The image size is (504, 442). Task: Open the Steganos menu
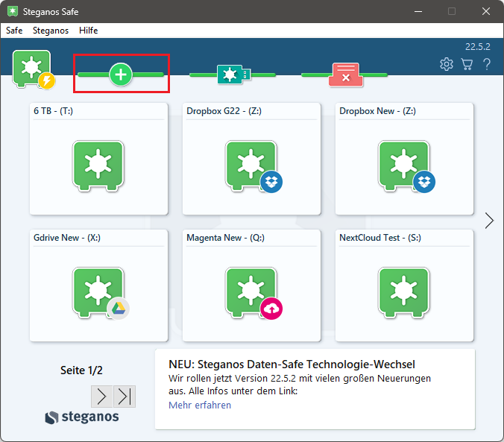(x=51, y=31)
